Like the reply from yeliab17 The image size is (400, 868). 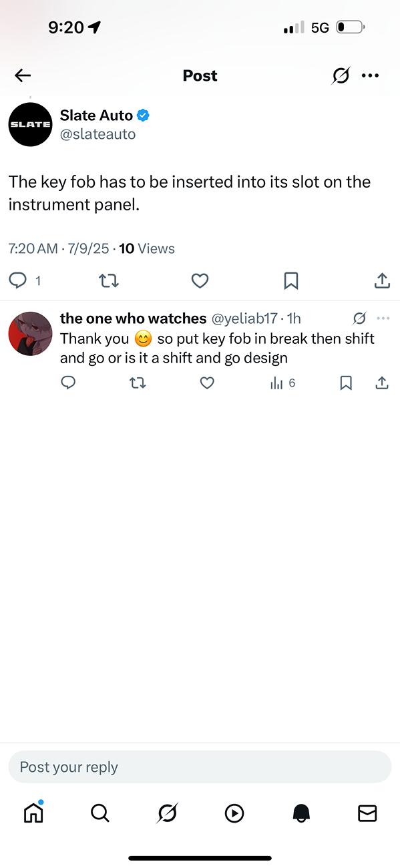pos(208,383)
